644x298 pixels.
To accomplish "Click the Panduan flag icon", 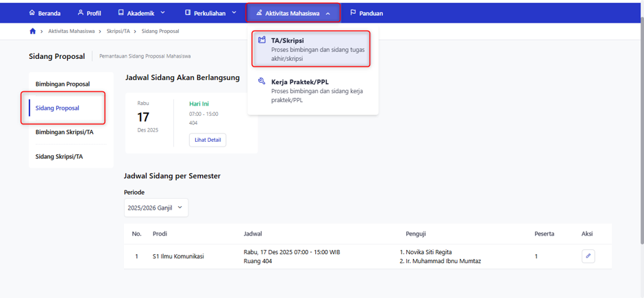I will (353, 13).
